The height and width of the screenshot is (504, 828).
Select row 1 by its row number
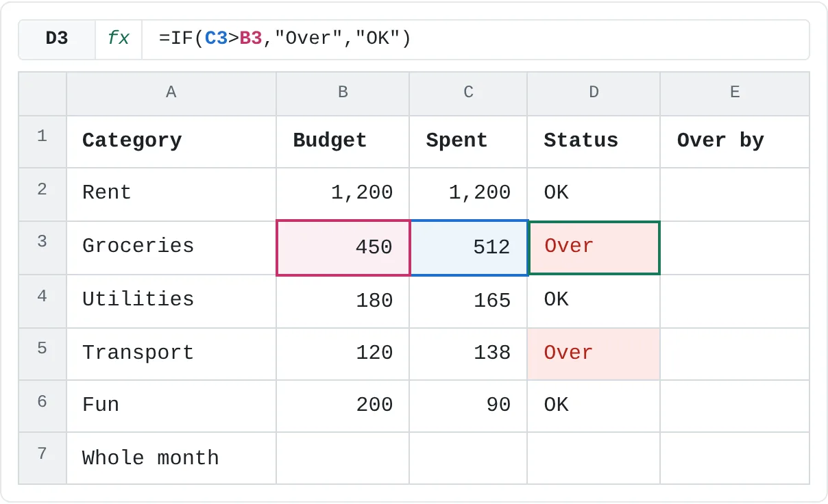(42, 141)
